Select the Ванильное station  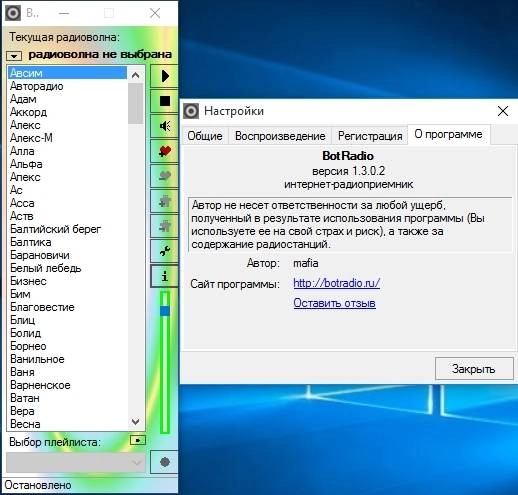67,359
